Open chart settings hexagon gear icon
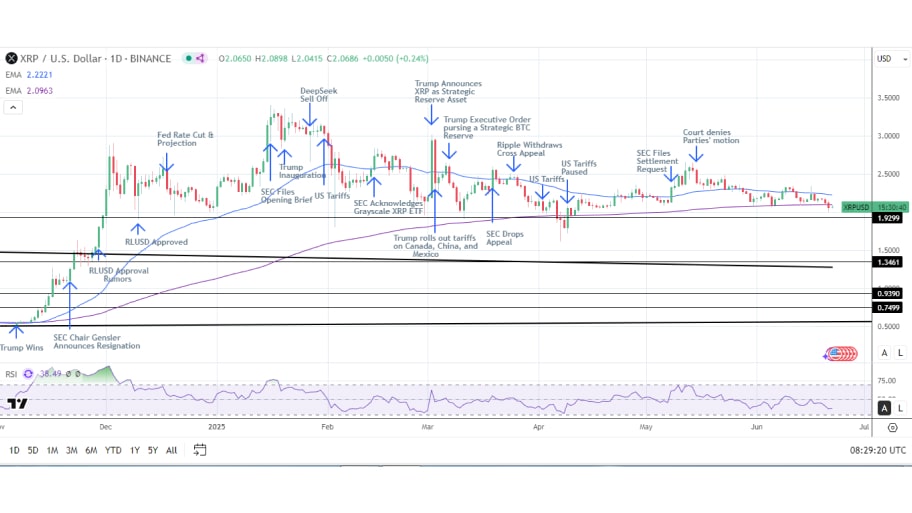Viewport: 912px width, 513px height. point(893,428)
